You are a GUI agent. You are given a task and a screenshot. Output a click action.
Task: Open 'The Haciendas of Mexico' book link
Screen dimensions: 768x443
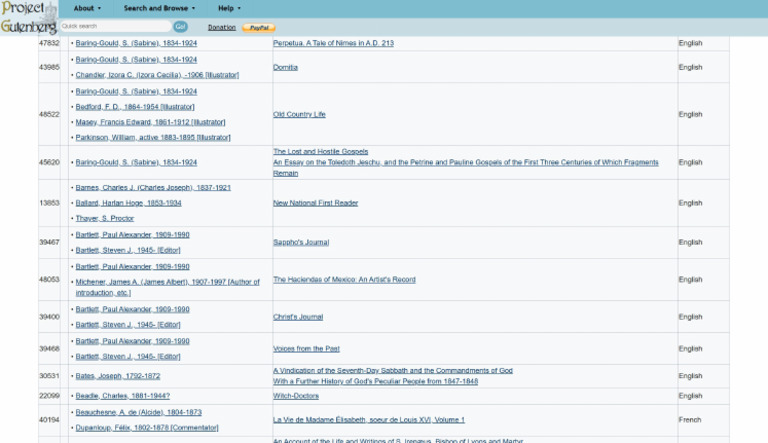click(x=344, y=279)
